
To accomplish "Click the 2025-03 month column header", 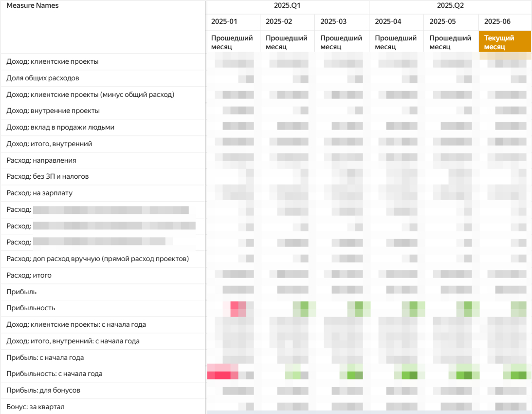I will 333,21.
